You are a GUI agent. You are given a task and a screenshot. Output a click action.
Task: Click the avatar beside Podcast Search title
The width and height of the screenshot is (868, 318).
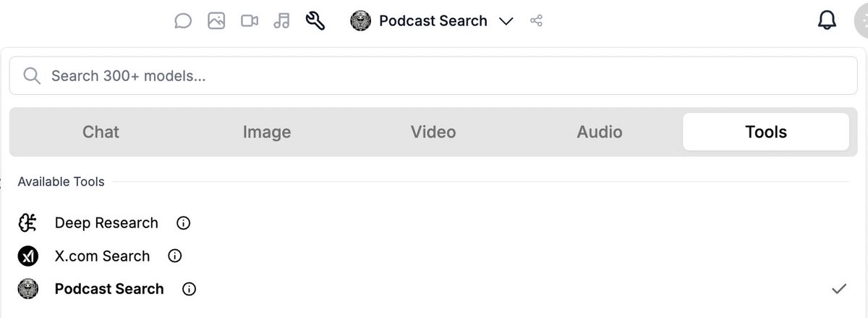(360, 21)
